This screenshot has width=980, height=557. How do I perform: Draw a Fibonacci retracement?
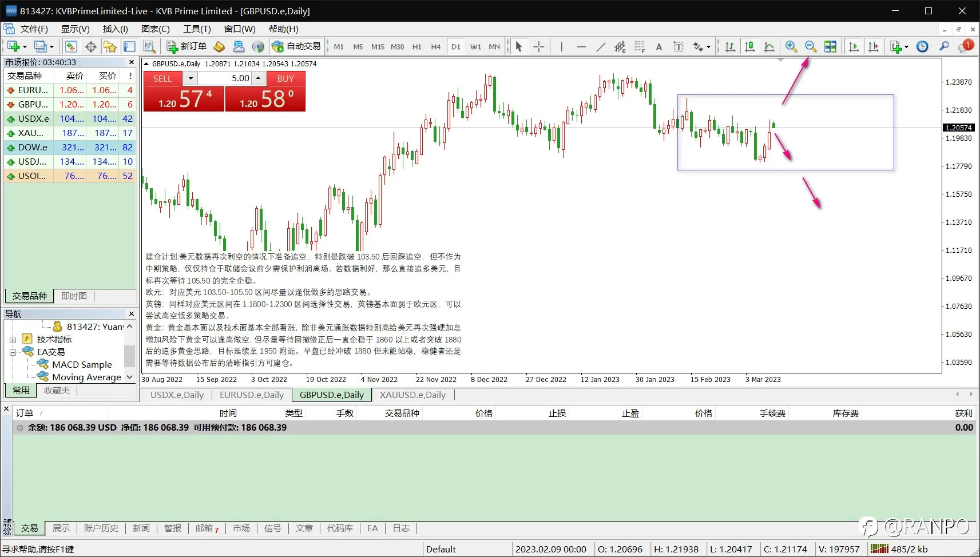640,47
